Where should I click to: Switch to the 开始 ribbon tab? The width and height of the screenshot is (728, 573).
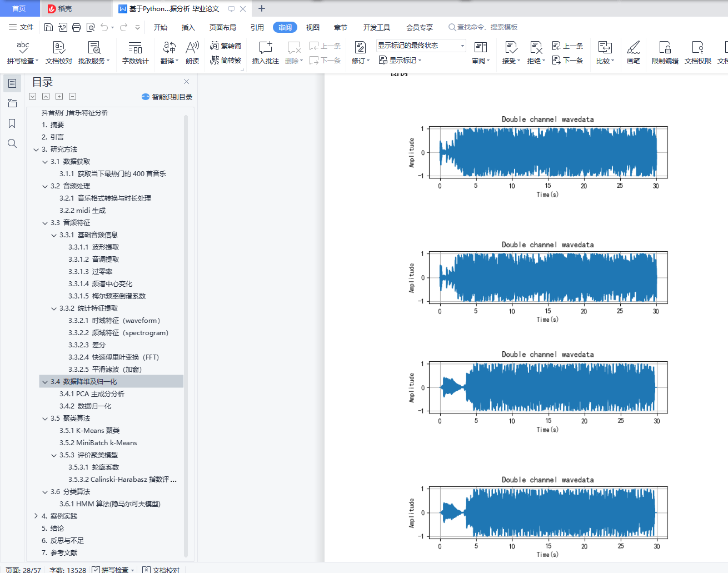(161, 27)
